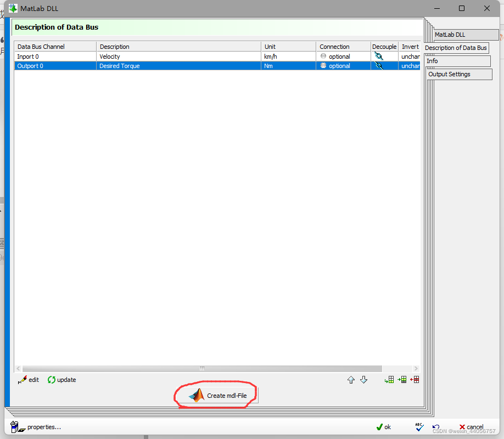
Task: Click append row icon with bent green arrow
Action: coord(389,380)
